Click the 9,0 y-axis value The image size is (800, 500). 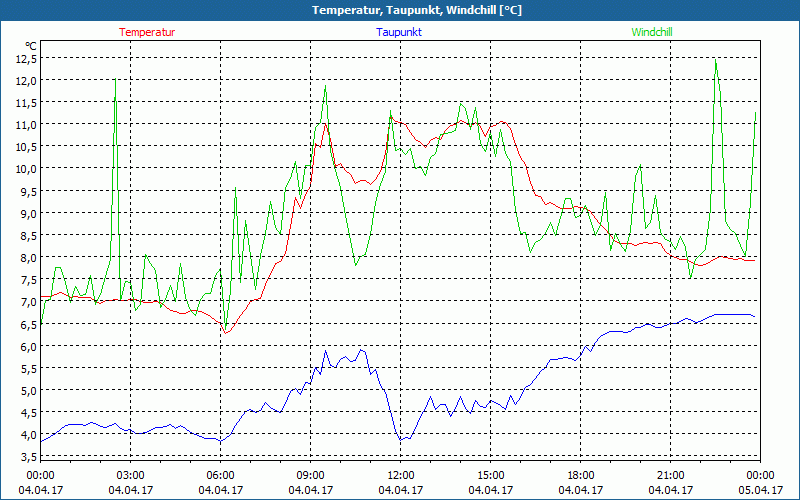[29, 213]
